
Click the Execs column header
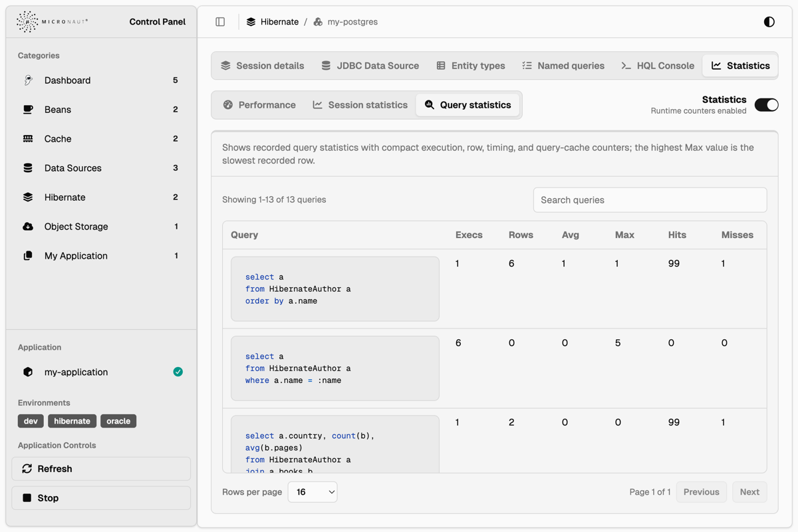469,235
